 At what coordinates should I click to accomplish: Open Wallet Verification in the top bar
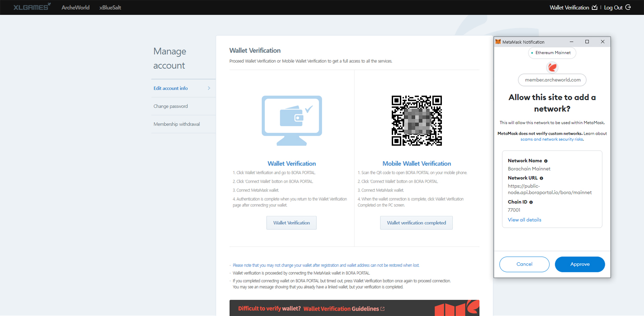click(569, 8)
